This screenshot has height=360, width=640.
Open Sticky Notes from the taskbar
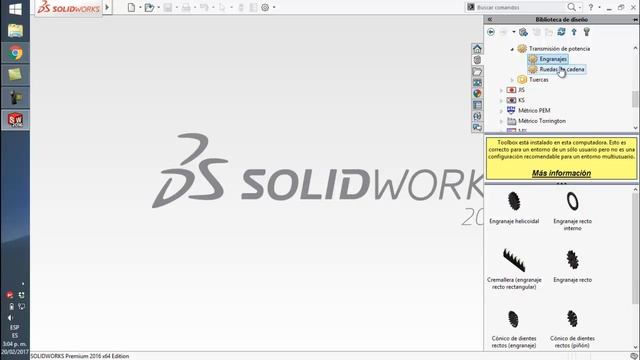tap(15, 75)
